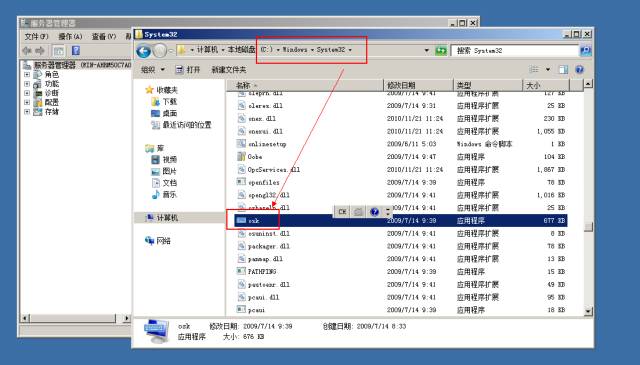This screenshot has height=365, width=640.
Task: Change the view using the views icon
Action: coord(534,70)
